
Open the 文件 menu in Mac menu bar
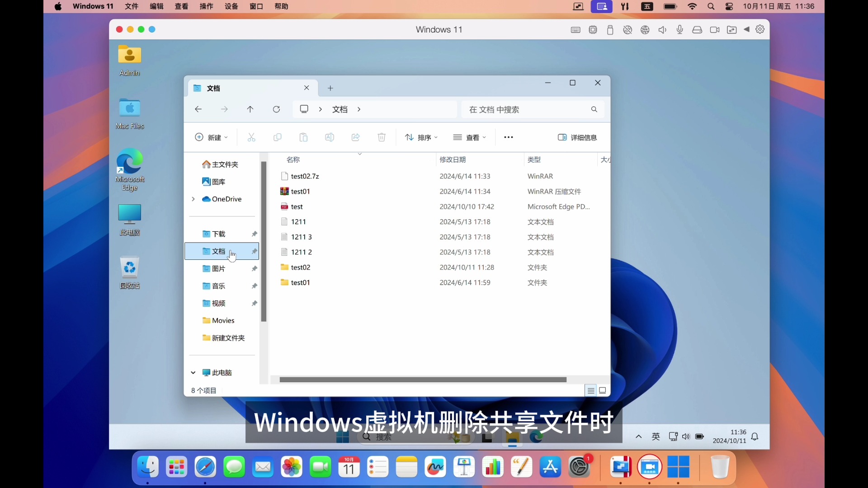pyautogui.click(x=132, y=6)
